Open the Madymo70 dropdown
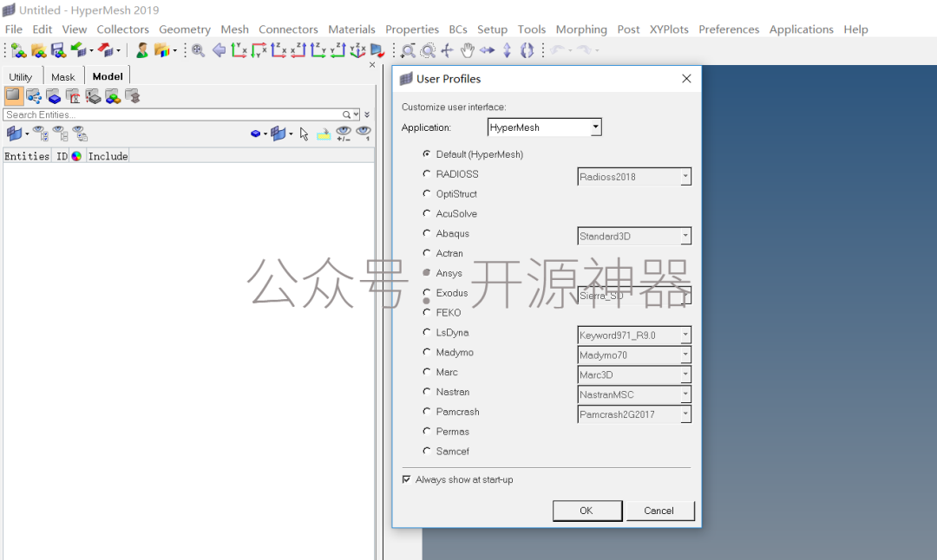The image size is (937, 560). point(634,355)
